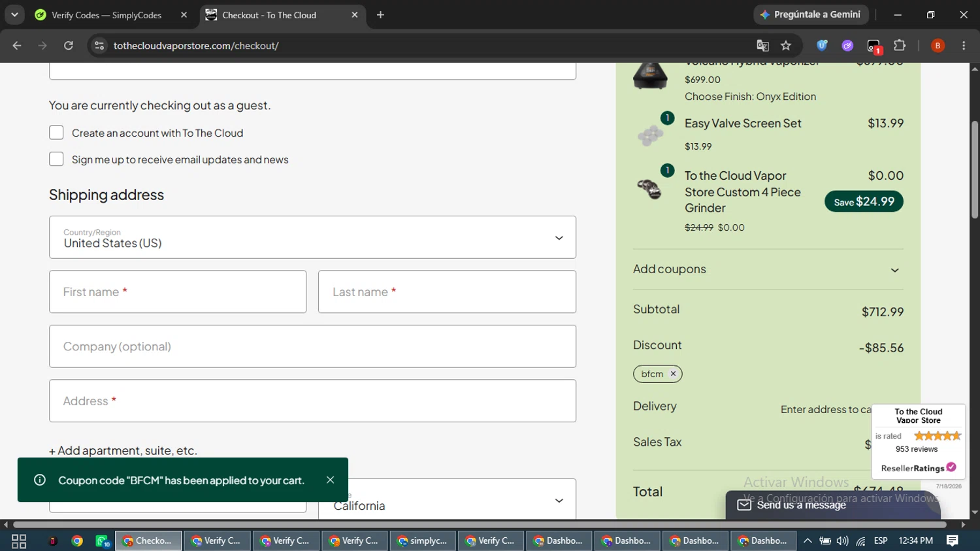Open the Chrome profile B avatar

point(938,46)
